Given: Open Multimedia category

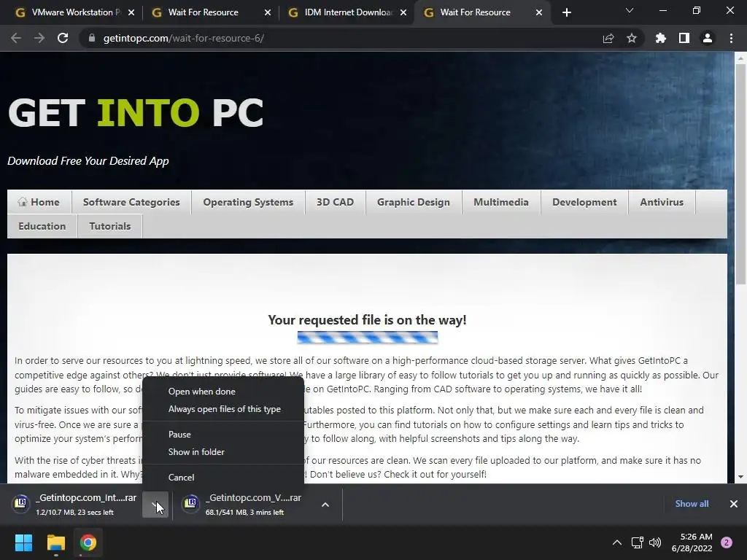Looking at the screenshot, I should point(501,202).
